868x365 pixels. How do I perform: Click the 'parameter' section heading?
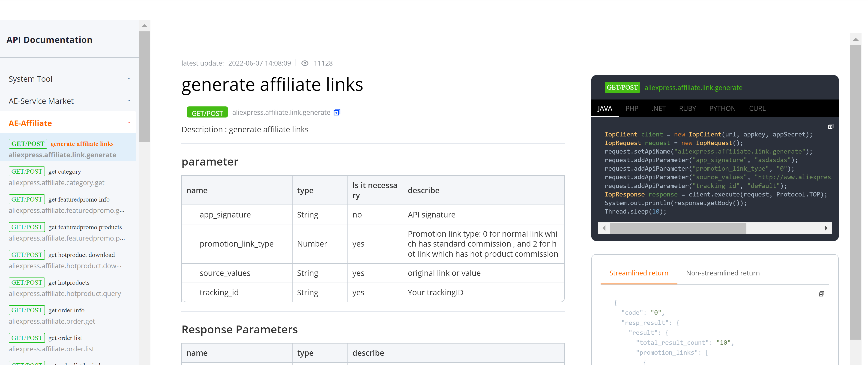[x=210, y=162]
